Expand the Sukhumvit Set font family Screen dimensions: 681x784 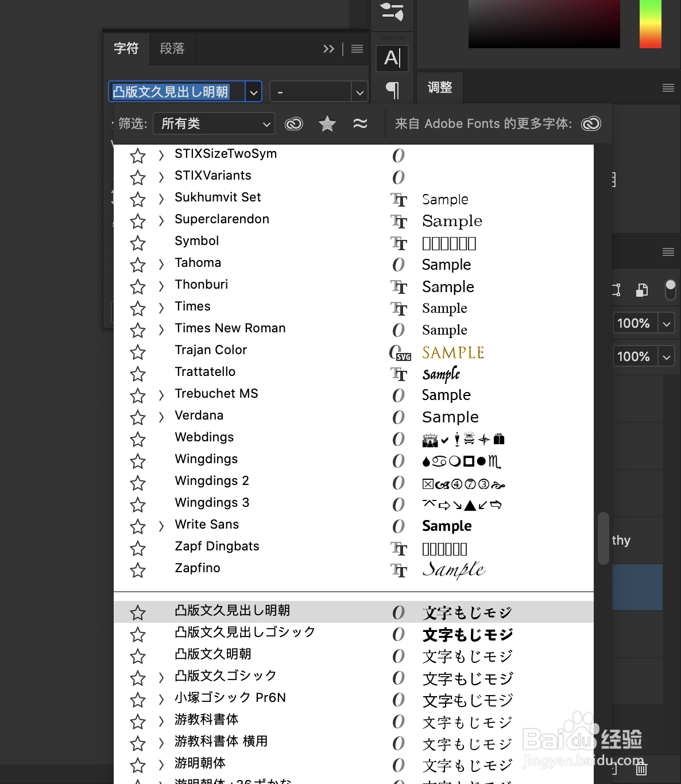(x=161, y=199)
